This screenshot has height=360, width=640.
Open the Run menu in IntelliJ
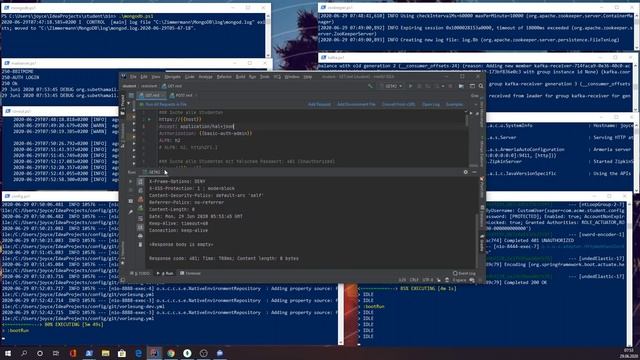(252, 77)
